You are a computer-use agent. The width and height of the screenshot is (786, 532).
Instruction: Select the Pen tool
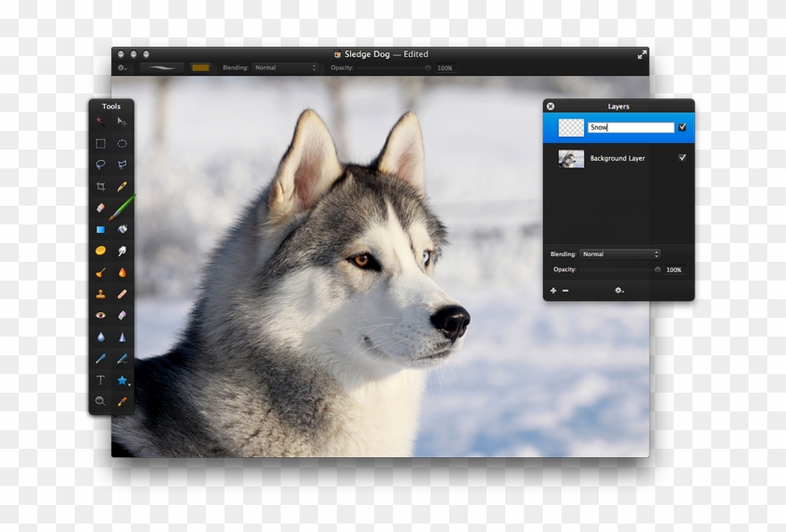point(100,359)
